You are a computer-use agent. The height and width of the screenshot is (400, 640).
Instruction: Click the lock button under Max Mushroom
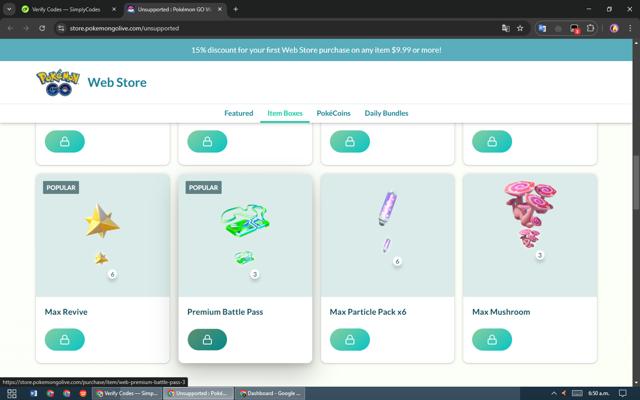(x=492, y=340)
